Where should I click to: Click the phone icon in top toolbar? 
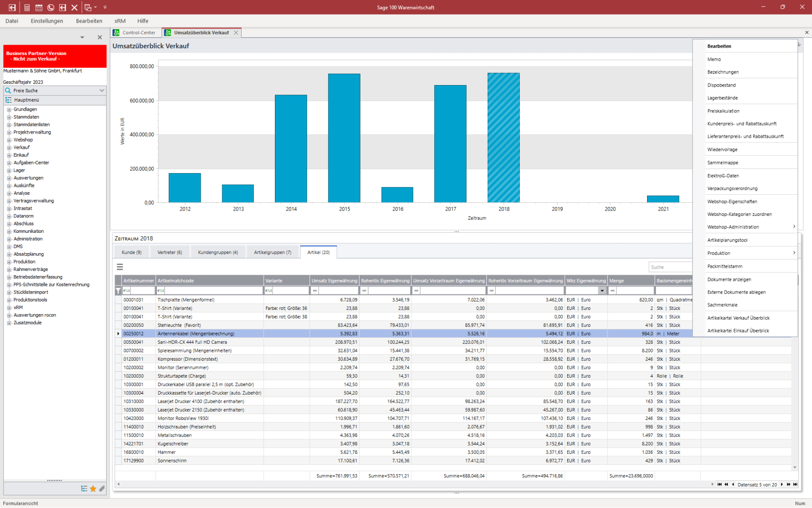pos(51,8)
